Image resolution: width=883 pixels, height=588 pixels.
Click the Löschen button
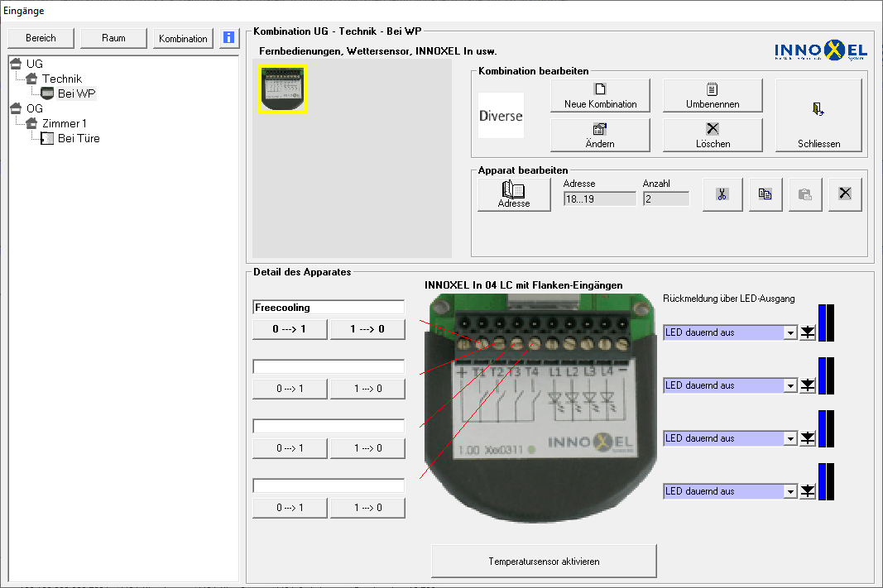713,135
